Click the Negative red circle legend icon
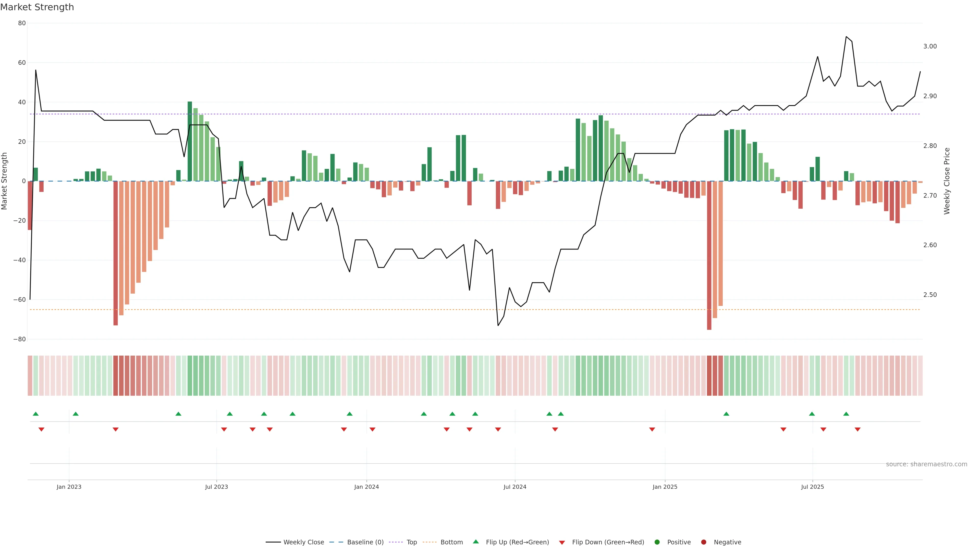This screenshot has height=551, width=980. pyautogui.click(x=703, y=542)
